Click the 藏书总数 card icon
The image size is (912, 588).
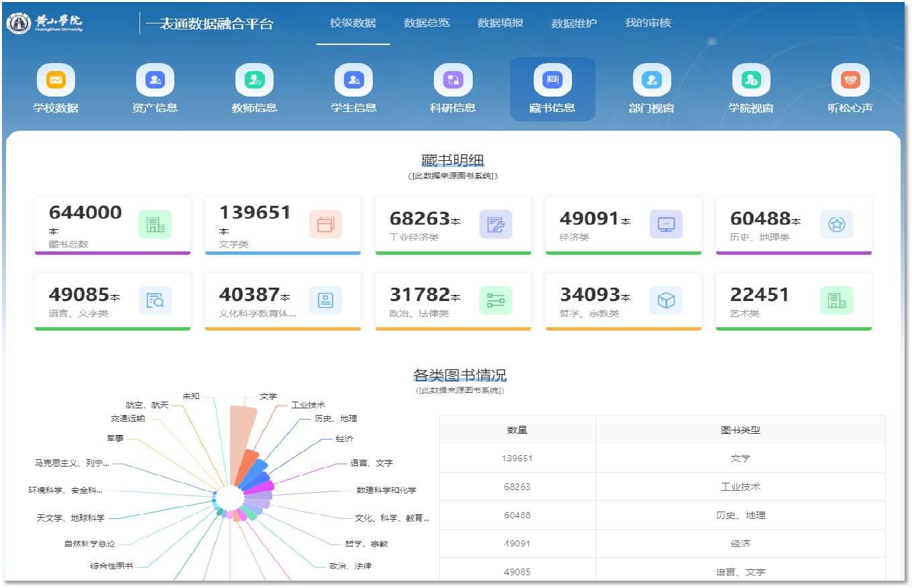coord(155,225)
